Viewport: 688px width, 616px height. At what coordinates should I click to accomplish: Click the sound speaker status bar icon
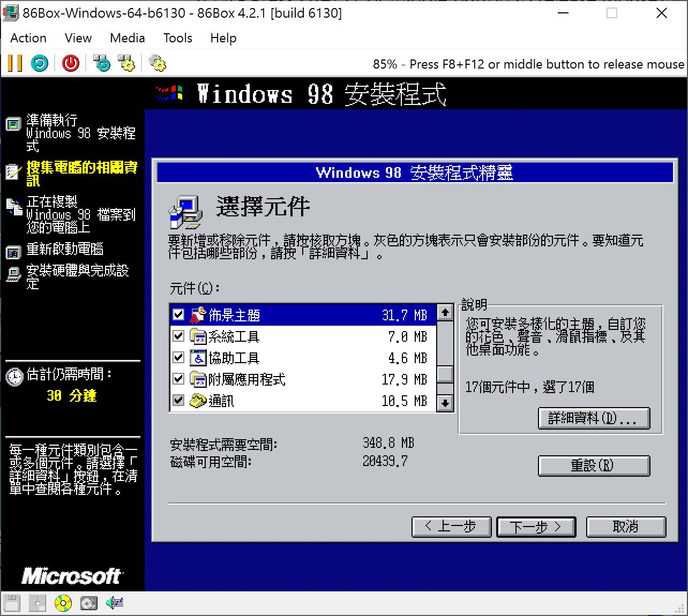coord(115,603)
